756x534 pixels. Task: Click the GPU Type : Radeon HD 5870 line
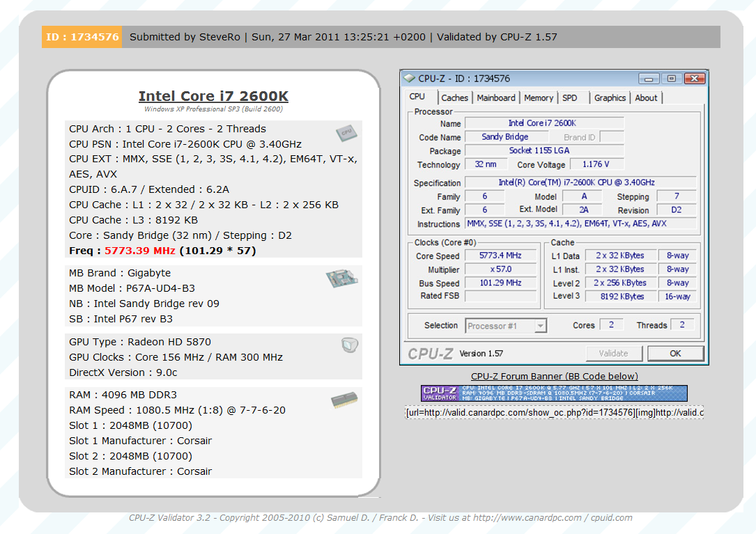coord(140,342)
